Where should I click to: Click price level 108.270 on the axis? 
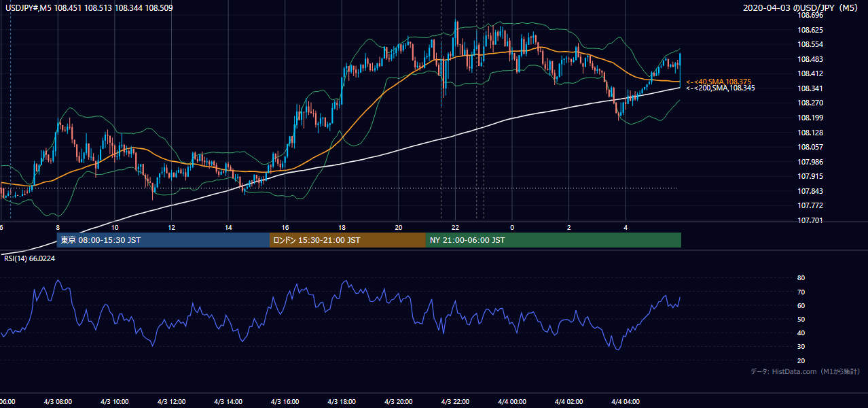point(810,103)
